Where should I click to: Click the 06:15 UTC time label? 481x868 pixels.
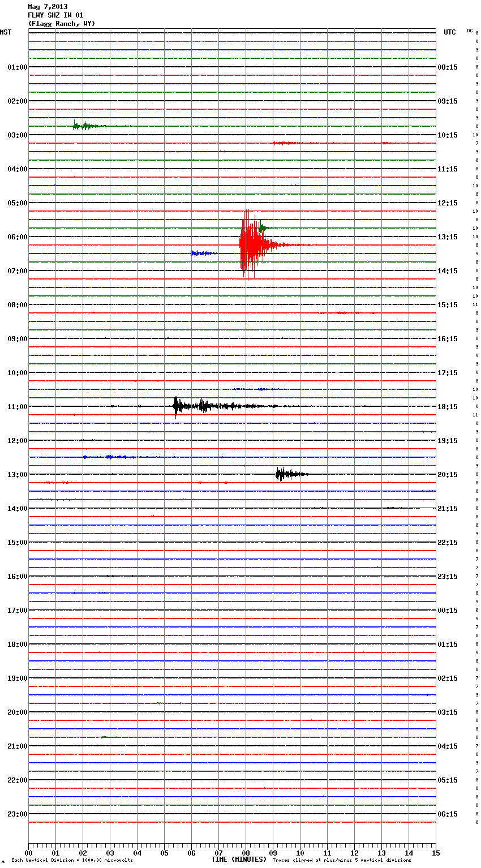[448, 814]
